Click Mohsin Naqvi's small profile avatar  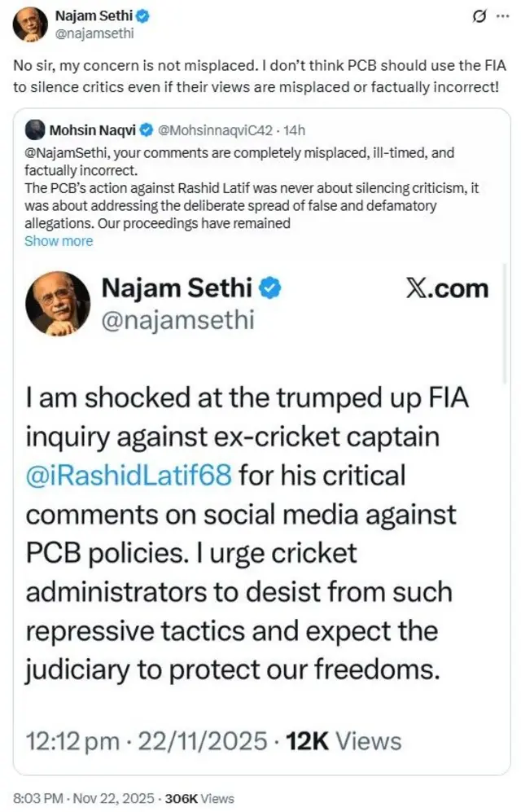click(35, 129)
